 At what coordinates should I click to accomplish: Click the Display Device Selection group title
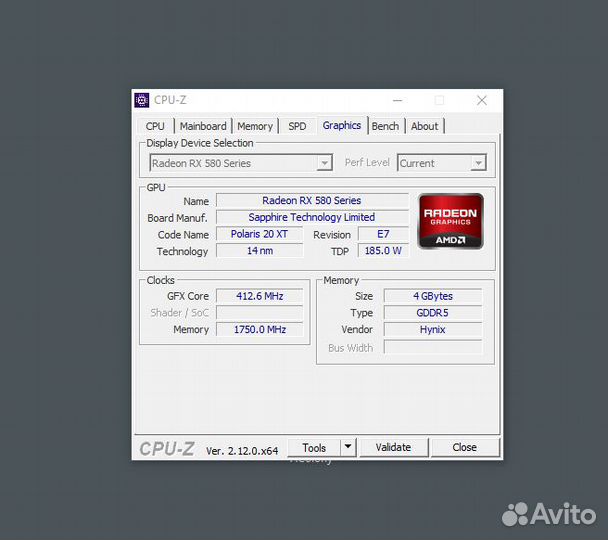pyautogui.click(x=200, y=143)
